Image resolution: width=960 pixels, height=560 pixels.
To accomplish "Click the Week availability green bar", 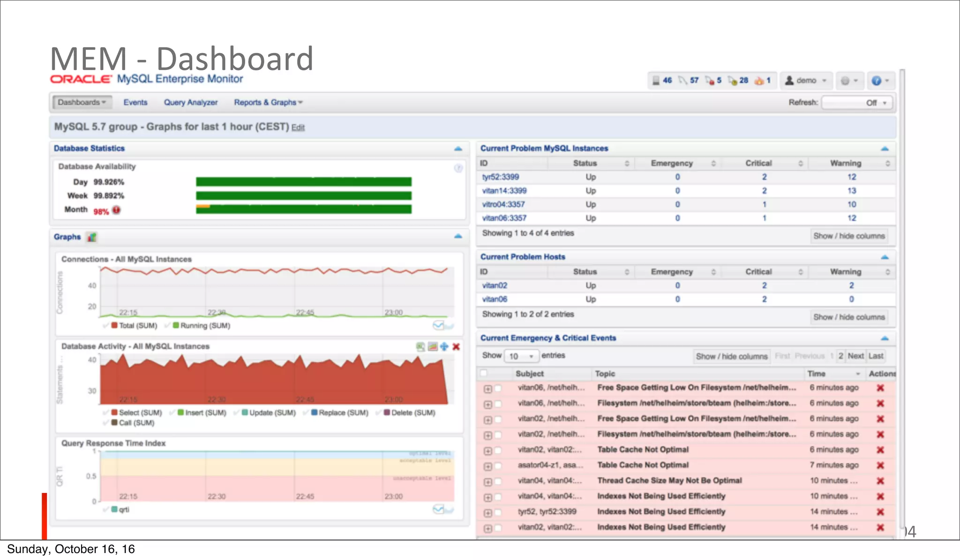I will tap(304, 195).
